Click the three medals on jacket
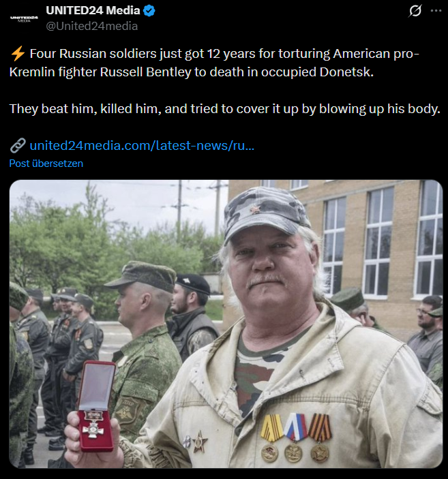Screen dimensions: 448x479 (296, 437)
